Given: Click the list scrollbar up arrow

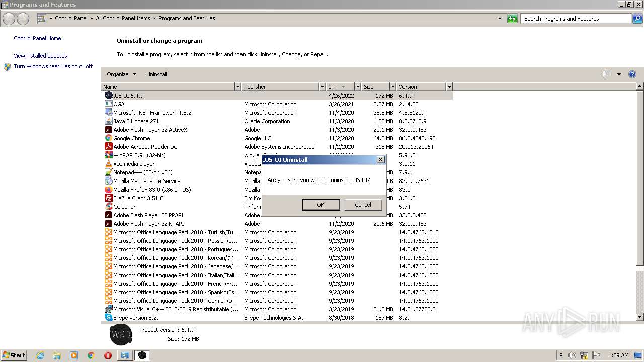Looking at the screenshot, I should (x=640, y=87).
